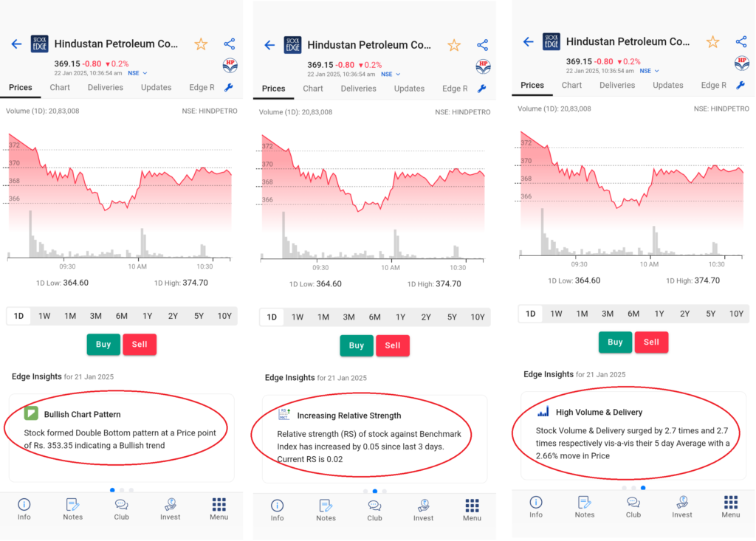
Task: Tap the favorite star in right panel
Action: click(x=713, y=42)
